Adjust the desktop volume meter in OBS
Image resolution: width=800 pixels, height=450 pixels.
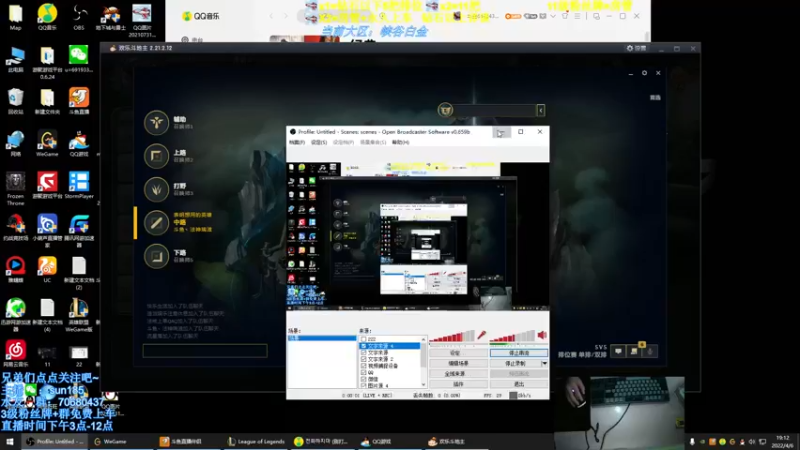(x=512, y=336)
